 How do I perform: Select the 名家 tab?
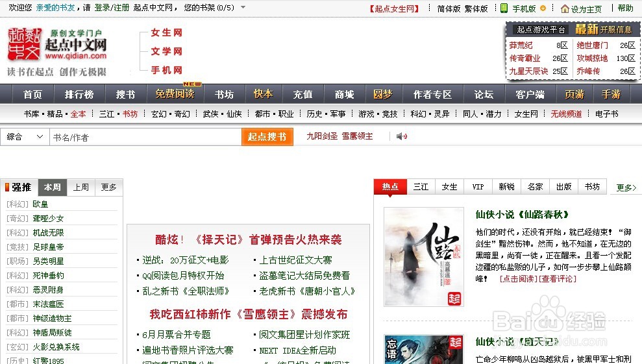pyautogui.click(x=536, y=187)
